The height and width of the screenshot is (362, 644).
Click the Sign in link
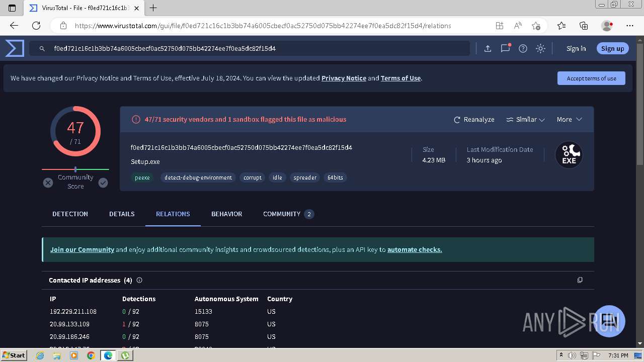click(x=576, y=48)
